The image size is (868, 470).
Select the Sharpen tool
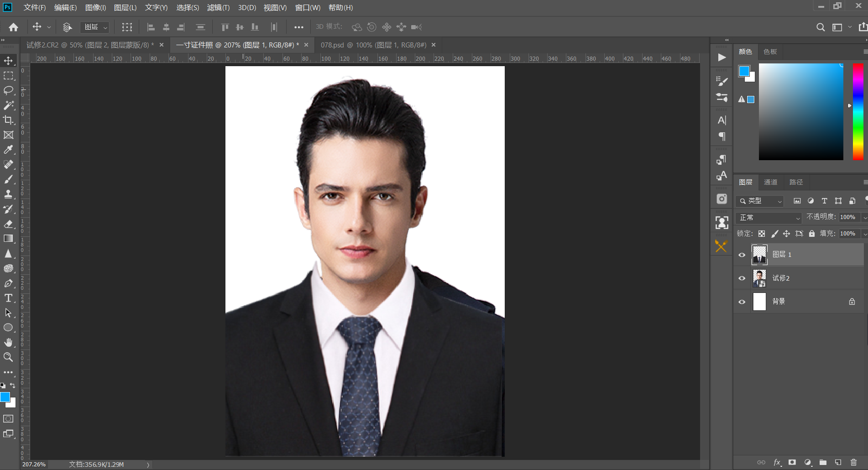[8, 254]
